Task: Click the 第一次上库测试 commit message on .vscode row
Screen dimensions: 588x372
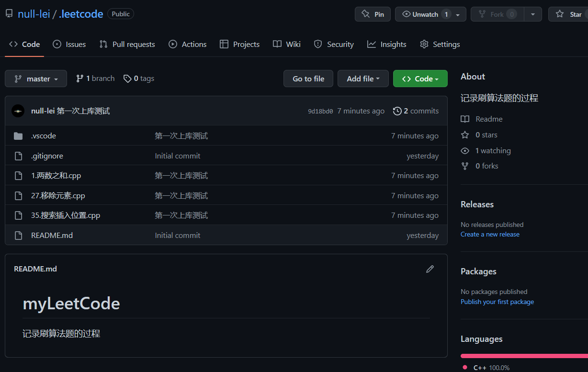Action: [181, 136]
